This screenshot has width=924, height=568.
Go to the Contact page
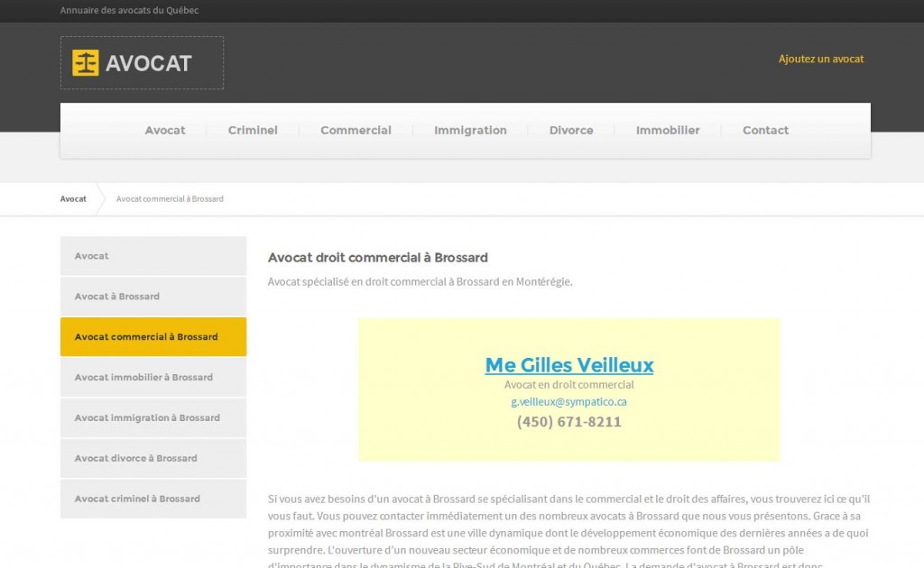tap(764, 130)
